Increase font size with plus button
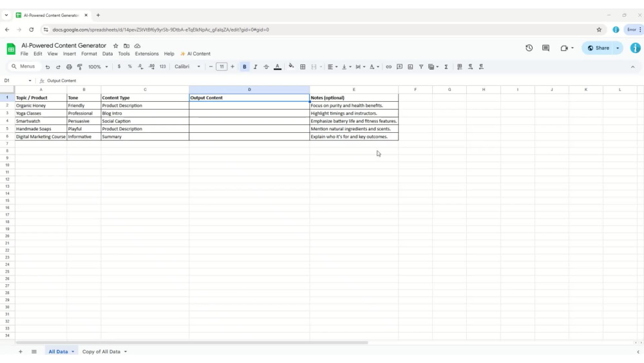 point(232,66)
